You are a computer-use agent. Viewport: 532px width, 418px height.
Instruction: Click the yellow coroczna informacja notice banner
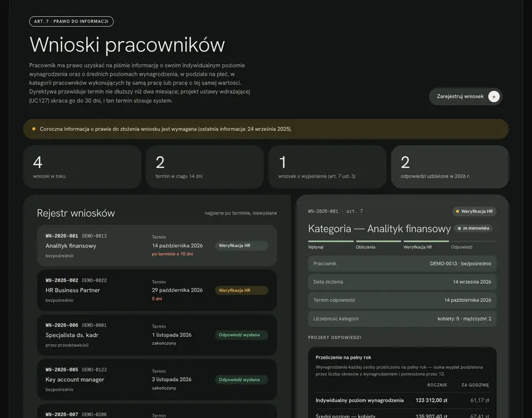(x=265, y=129)
